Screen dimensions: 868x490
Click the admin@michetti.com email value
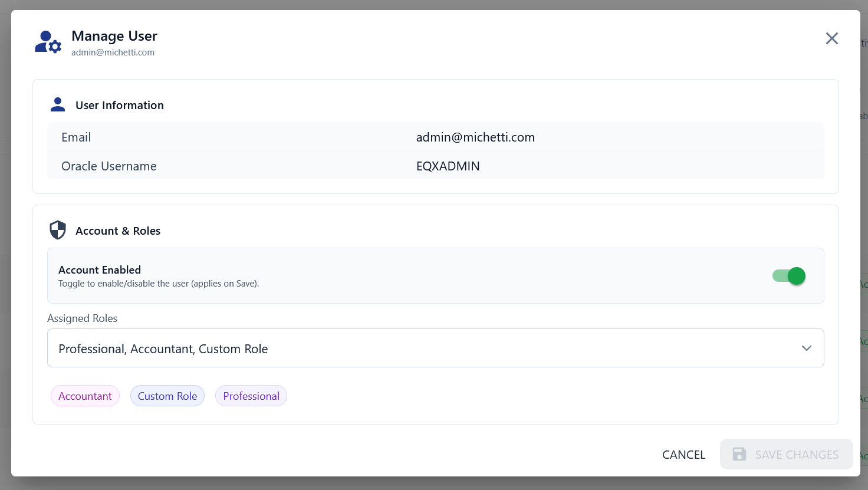[475, 137]
